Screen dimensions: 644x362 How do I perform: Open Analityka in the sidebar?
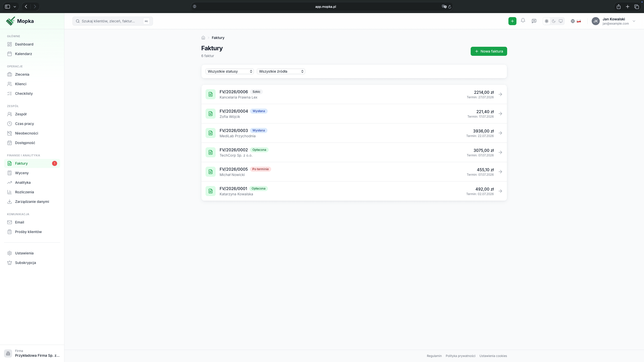(32, 183)
